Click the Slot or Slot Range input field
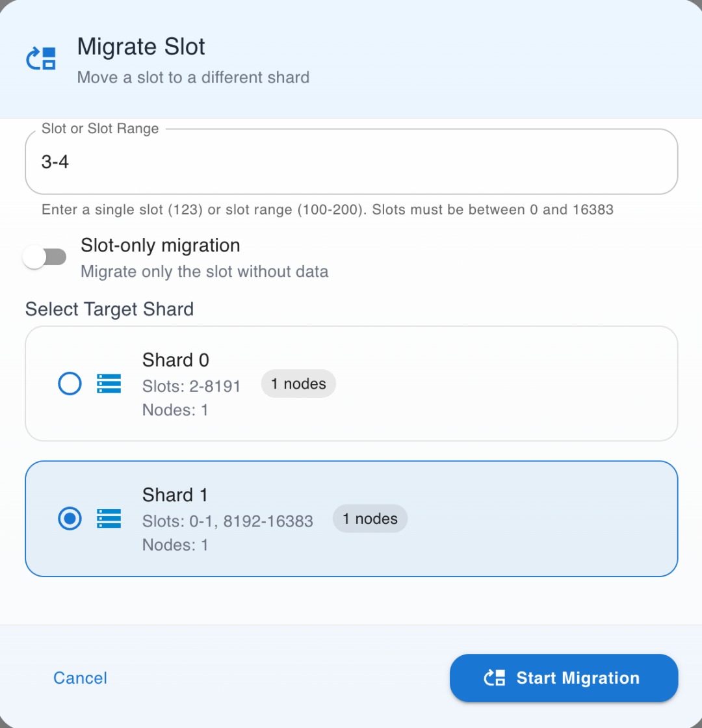This screenshot has height=728, width=702. (352, 162)
